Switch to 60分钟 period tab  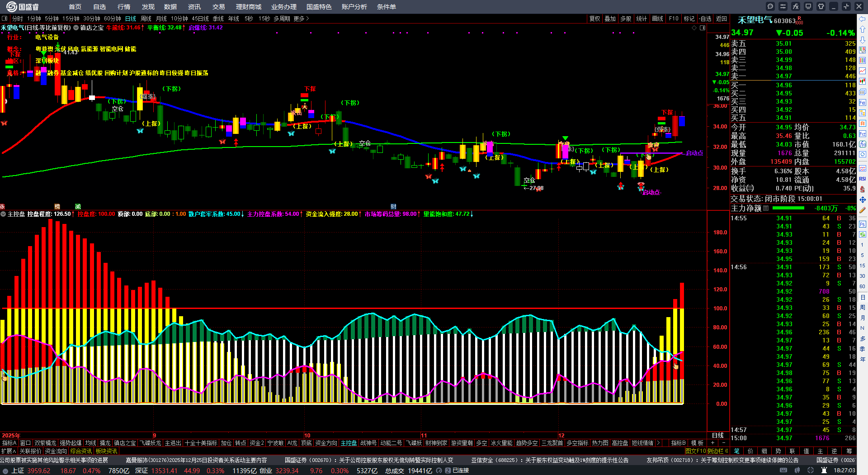[113, 19]
